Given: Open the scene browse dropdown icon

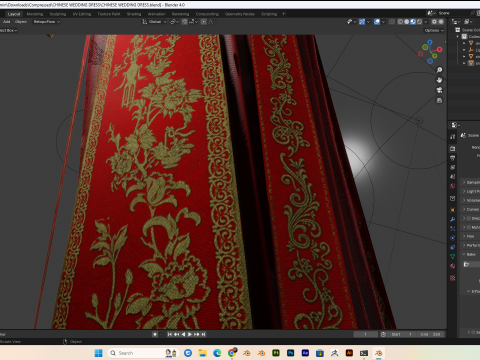Looking at the screenshot, I should pos(431,13).
